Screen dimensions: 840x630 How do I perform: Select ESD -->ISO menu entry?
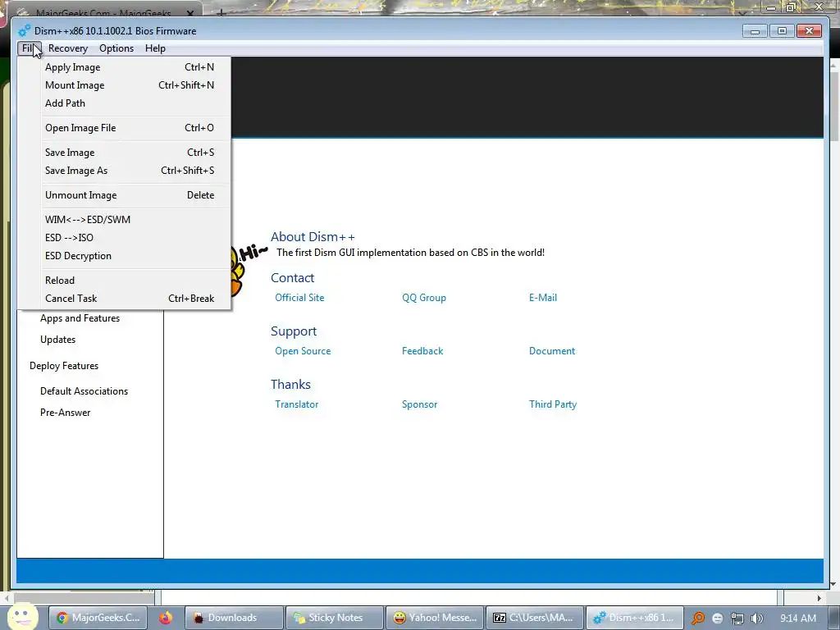coord(125,237)
